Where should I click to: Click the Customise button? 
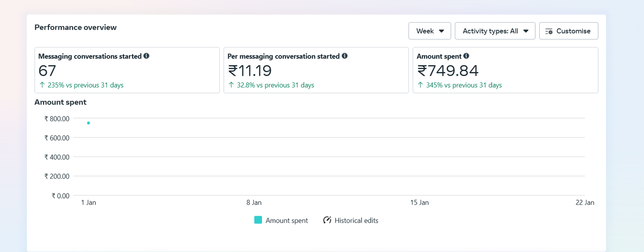568,31
